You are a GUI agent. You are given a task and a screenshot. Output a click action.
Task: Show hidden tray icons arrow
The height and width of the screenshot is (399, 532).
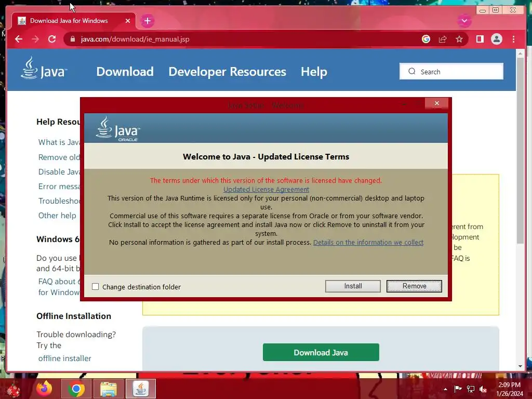pyautogui.click(x=445, y=389)
